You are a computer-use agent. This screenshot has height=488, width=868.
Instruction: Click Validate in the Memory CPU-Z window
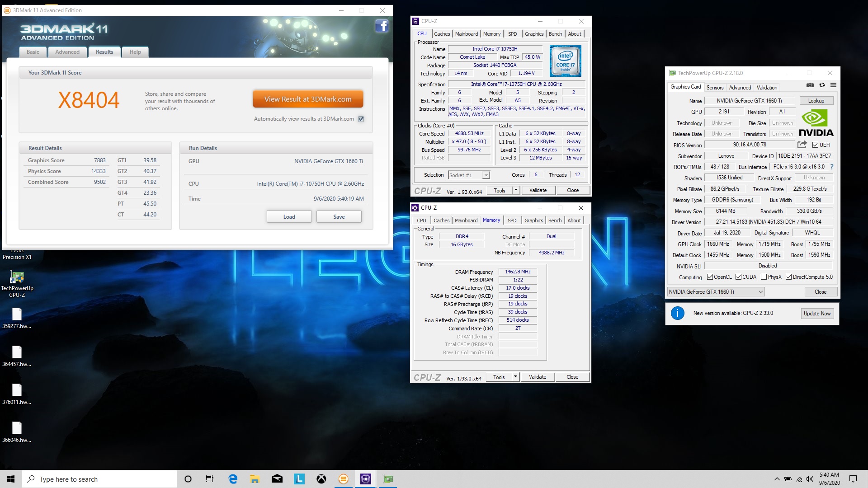tap(538, 377)
